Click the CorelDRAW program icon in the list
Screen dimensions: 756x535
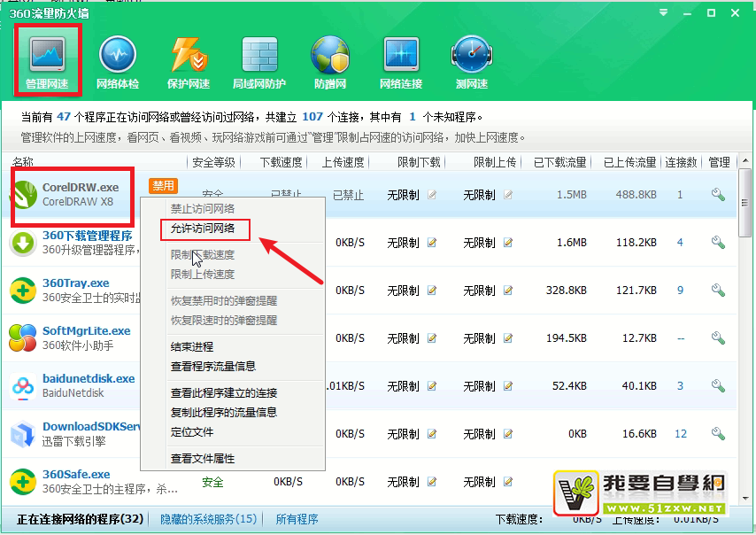pos(24,194)
